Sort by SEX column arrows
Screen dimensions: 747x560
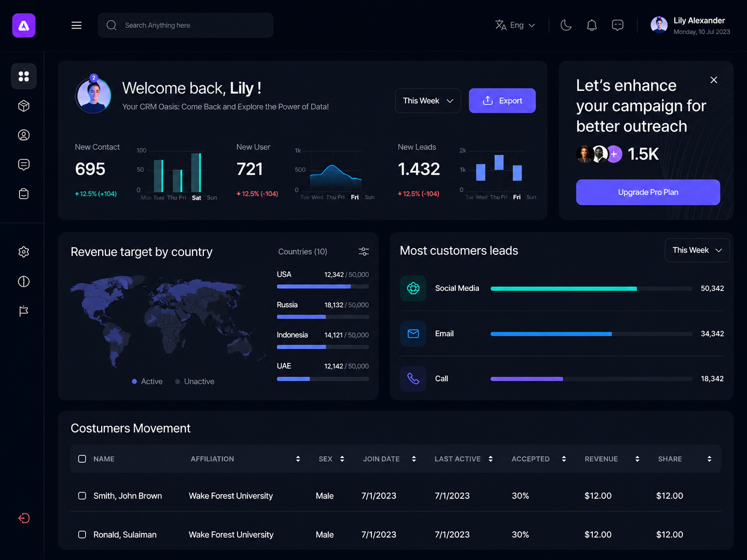342,459
